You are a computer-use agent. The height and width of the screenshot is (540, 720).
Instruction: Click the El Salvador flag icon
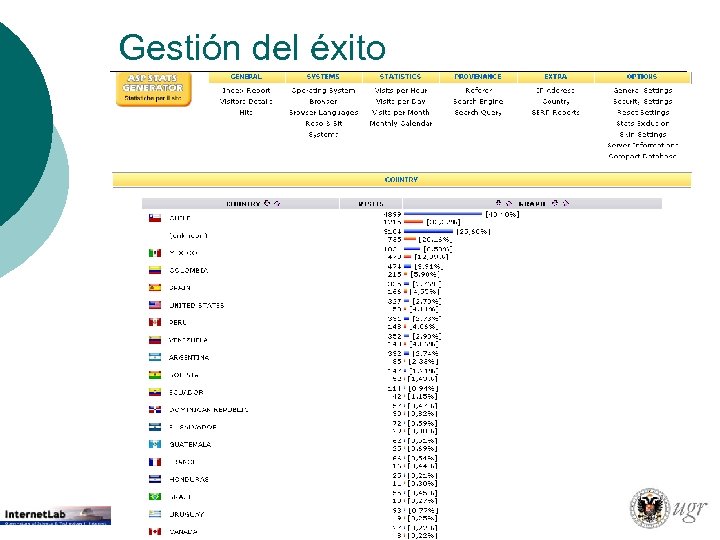click(x=155, y=427)
